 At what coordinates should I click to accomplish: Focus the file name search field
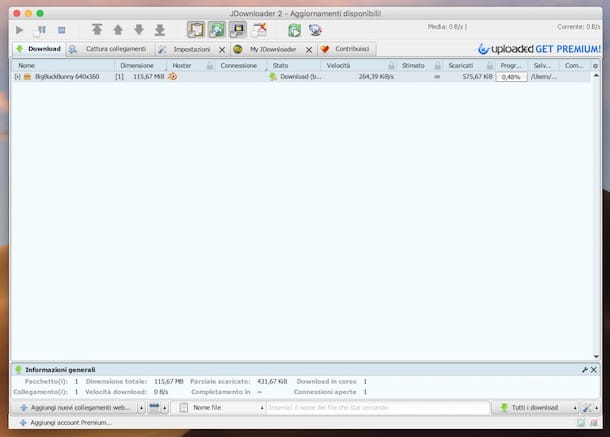pyautogui.click(x=378, y=407)
